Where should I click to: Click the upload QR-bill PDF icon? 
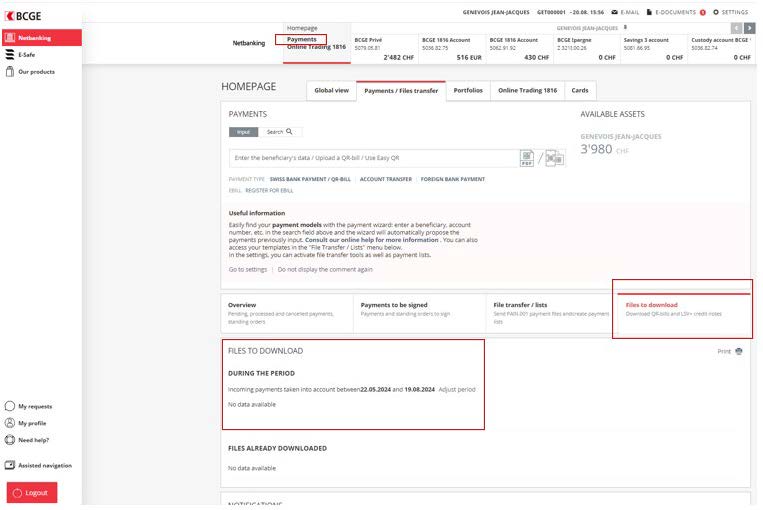[x=527, y=158]
